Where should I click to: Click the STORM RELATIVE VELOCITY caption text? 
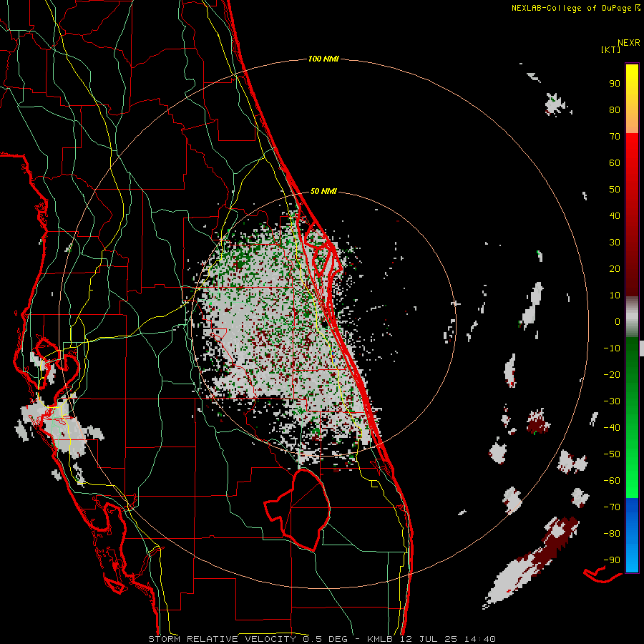pyautogui.click(x=222, y=639)
